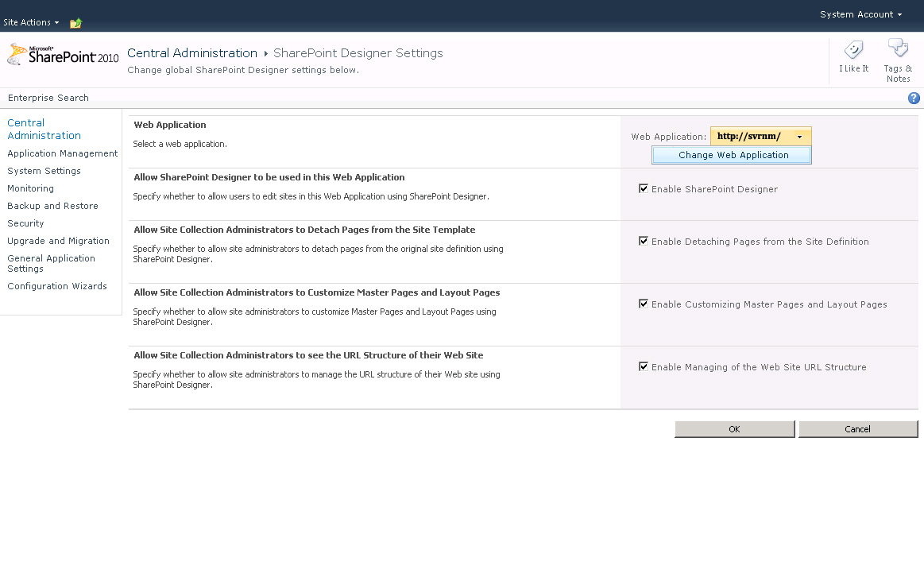This screenshot has width=924, height=569.
Task: Open the Enterprise Search tab
Action: (x=48, y=98)
